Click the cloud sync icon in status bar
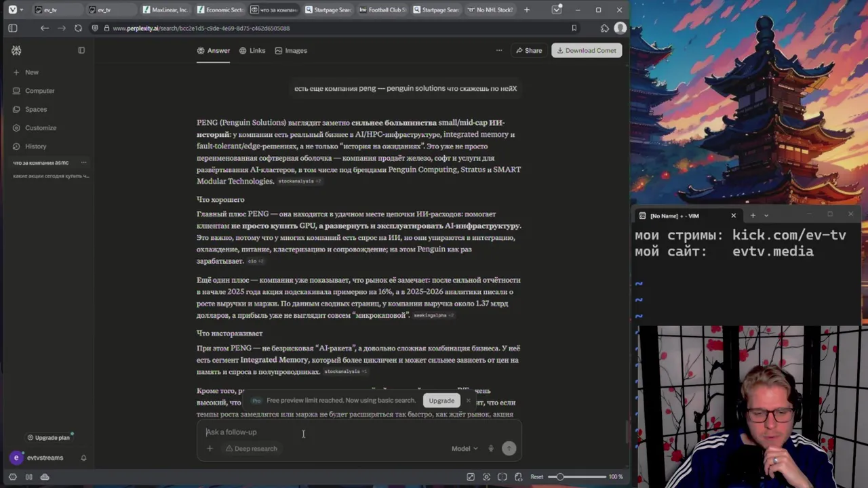 coord(45,477)
